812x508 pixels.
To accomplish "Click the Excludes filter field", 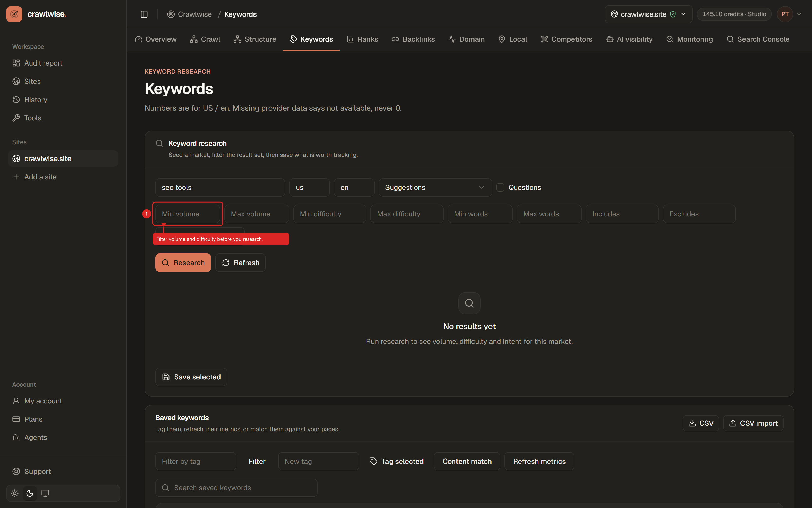I will (x=699, y=214).
